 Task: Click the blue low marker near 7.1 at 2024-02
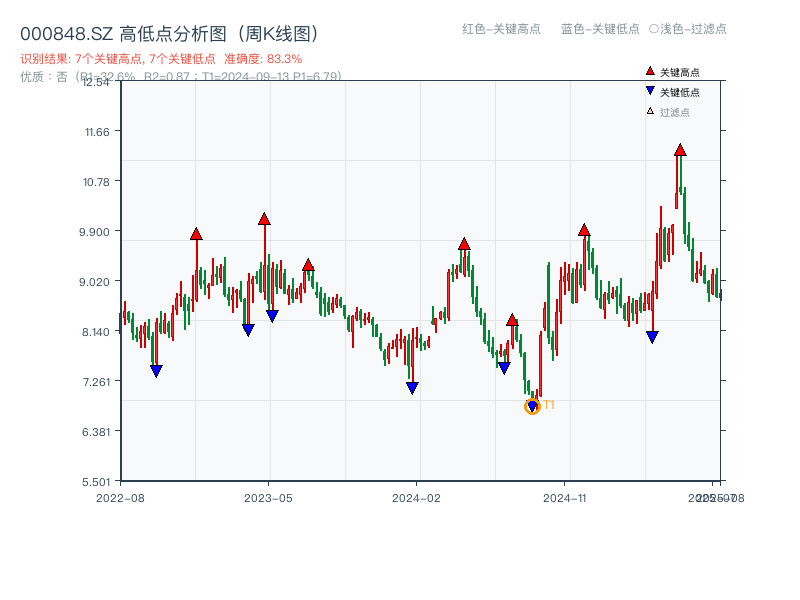[412, 388]
